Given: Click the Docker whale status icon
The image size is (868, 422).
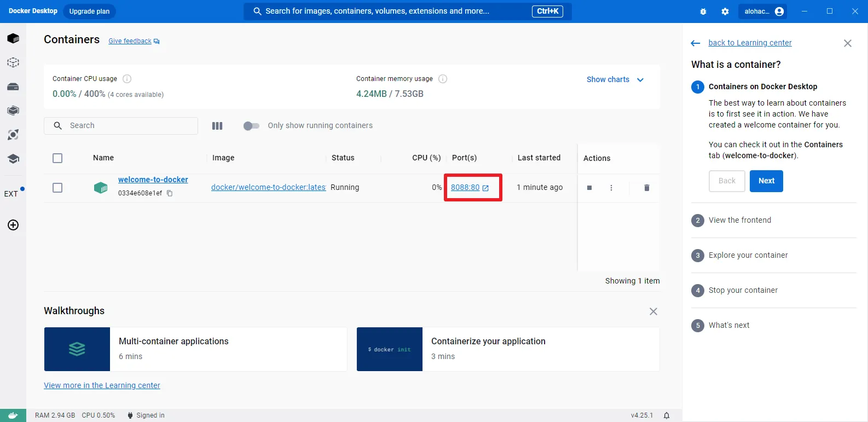Looking at the screenshot, I should [13, 415].
